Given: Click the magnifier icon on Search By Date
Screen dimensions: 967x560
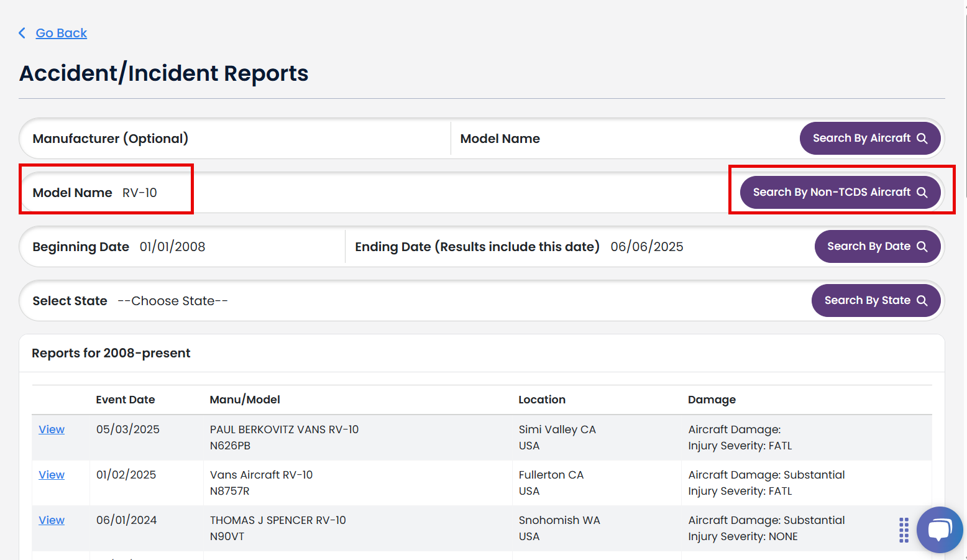Looking at the screenshot, I should (922, 246).
